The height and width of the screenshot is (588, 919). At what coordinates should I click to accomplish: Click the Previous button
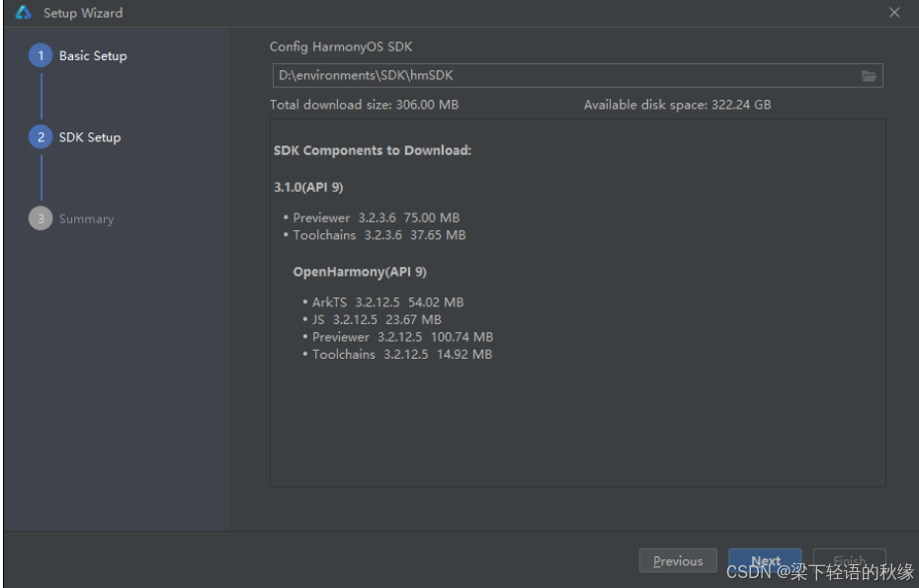point(678,561)
